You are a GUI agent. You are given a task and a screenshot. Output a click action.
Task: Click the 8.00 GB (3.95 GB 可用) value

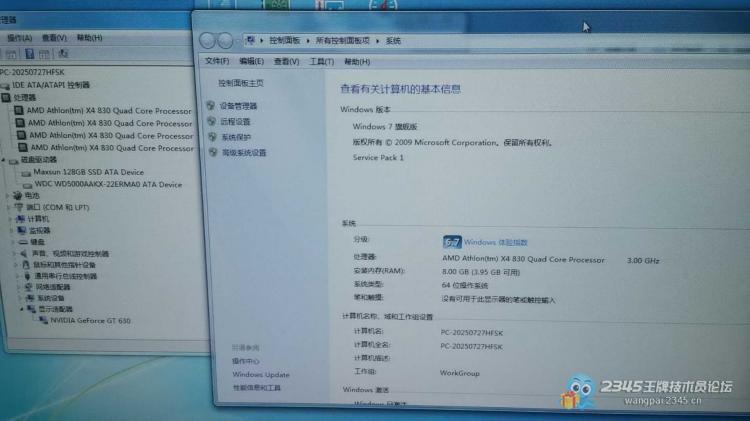481,272
